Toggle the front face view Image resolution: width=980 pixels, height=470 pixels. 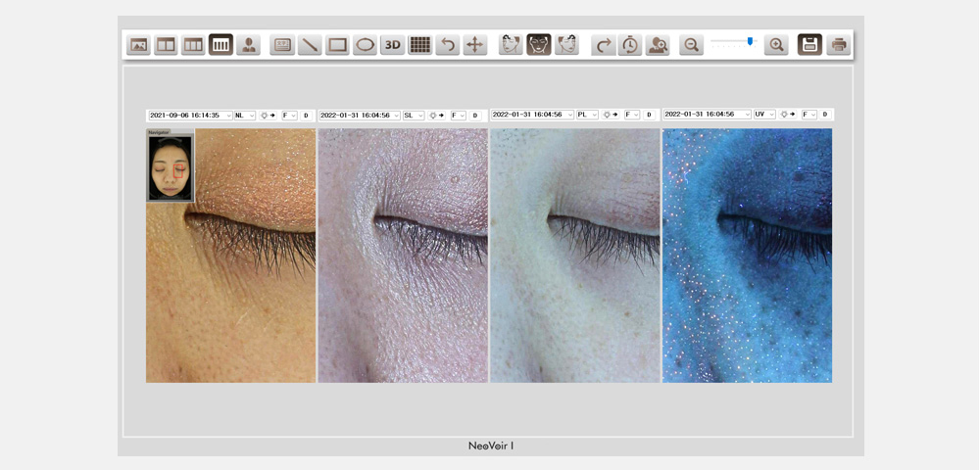(538, 45)
